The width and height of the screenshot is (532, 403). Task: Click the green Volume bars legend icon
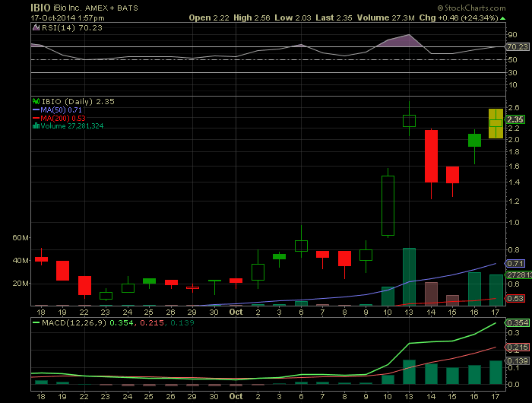(35, 126)
